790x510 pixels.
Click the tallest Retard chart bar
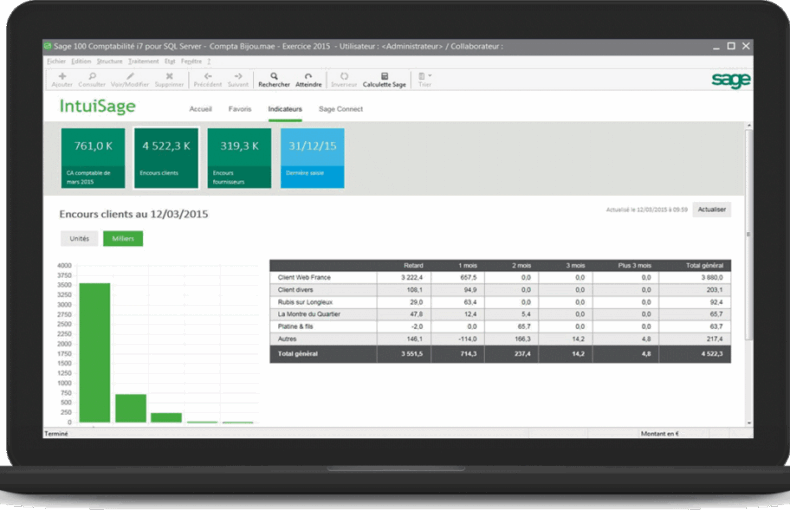[x=95, y=353]
